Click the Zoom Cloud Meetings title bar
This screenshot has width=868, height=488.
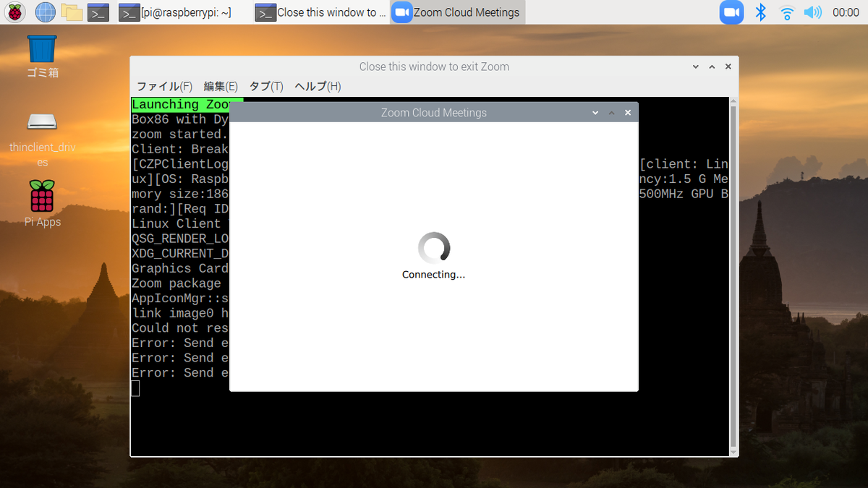434,113
